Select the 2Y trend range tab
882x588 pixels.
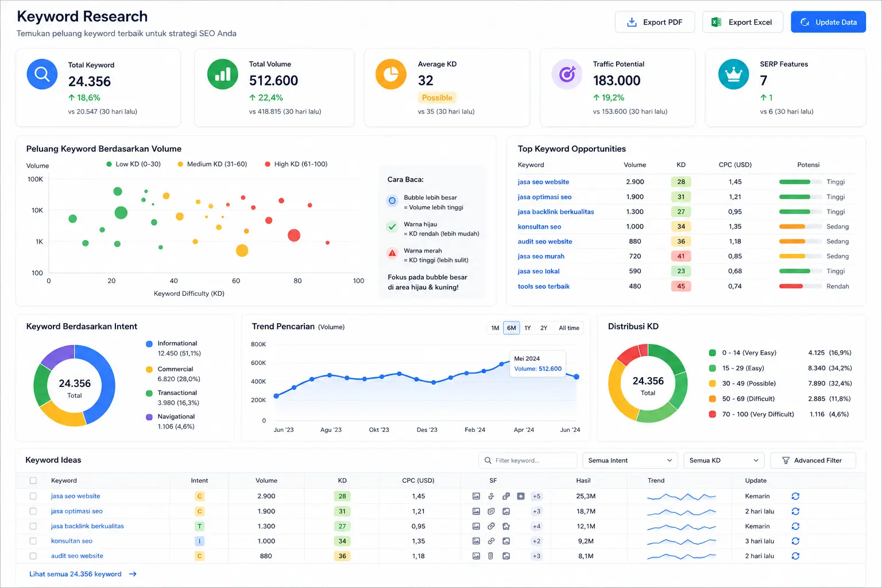544,328
